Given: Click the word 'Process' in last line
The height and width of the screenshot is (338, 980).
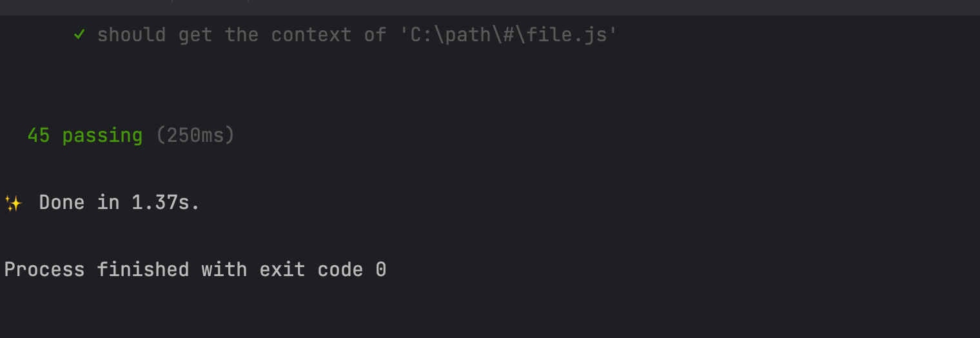Looking at the screenshot, I should 44,270.
